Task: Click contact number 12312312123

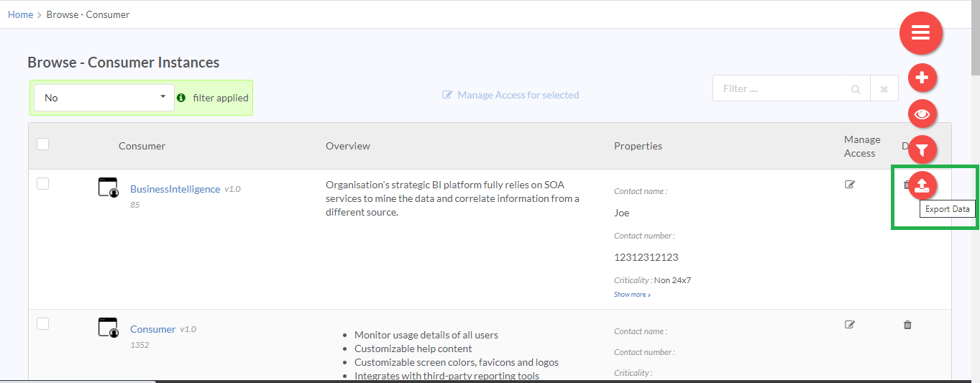Action: (646, 257)
